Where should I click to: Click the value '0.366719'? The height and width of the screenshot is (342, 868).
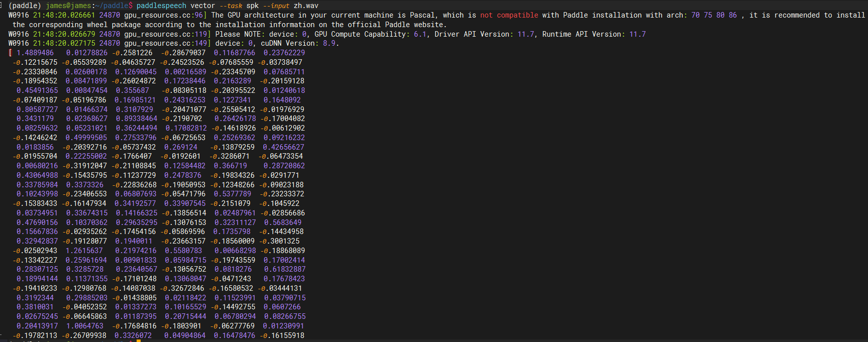[x=231, y=166]
